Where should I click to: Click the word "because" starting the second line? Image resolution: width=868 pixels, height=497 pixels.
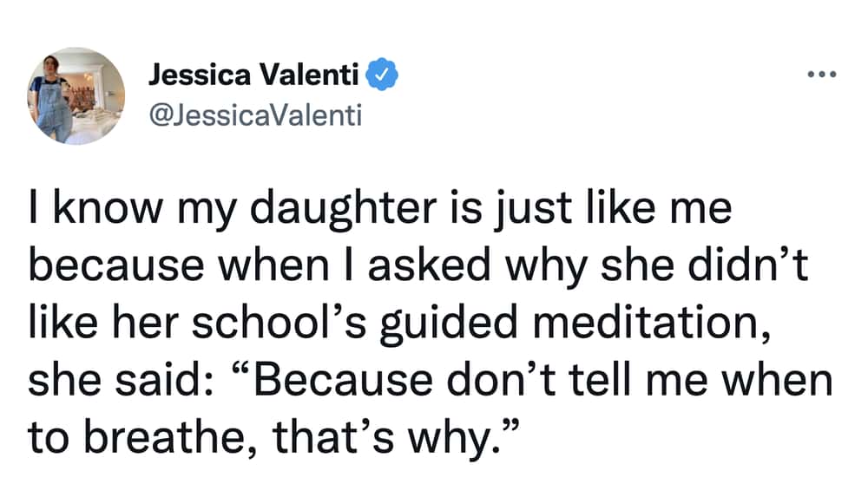click(116, 266)
